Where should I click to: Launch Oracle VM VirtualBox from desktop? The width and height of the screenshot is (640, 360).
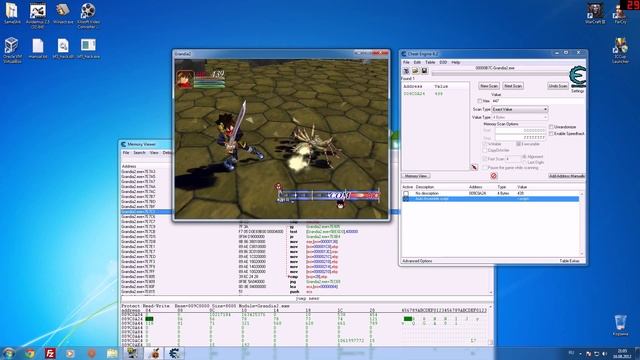click(12, 50)
